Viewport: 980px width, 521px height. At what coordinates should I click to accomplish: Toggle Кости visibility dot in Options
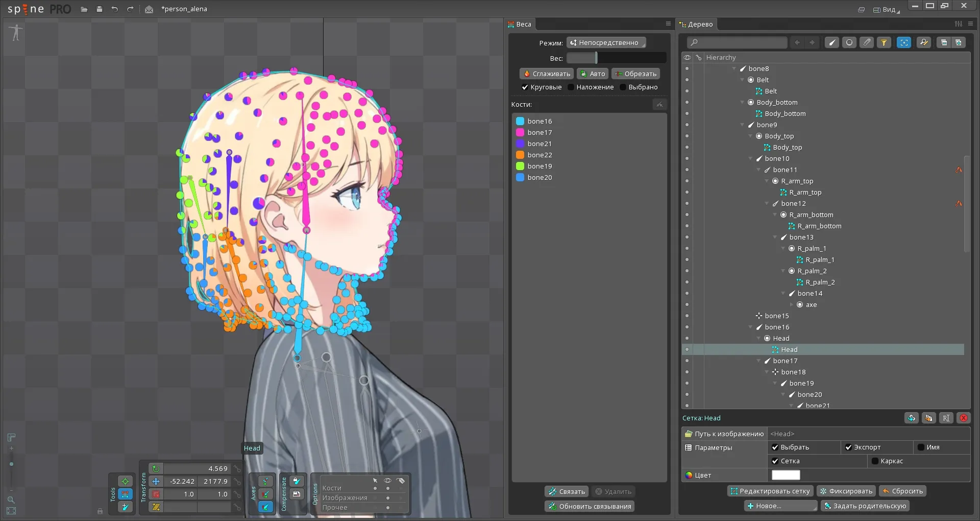point(388,488)
